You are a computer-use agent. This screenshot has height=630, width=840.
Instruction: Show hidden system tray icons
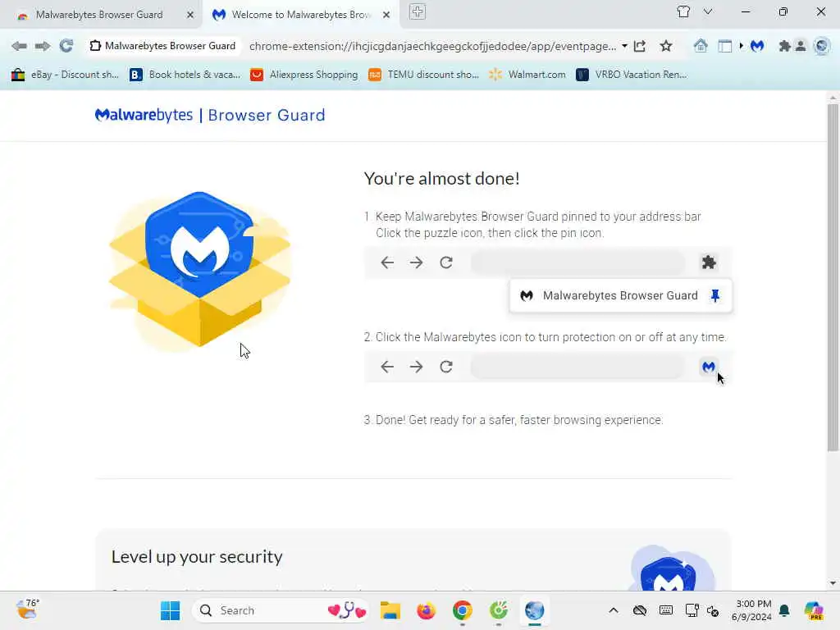[x=614, y=610]
